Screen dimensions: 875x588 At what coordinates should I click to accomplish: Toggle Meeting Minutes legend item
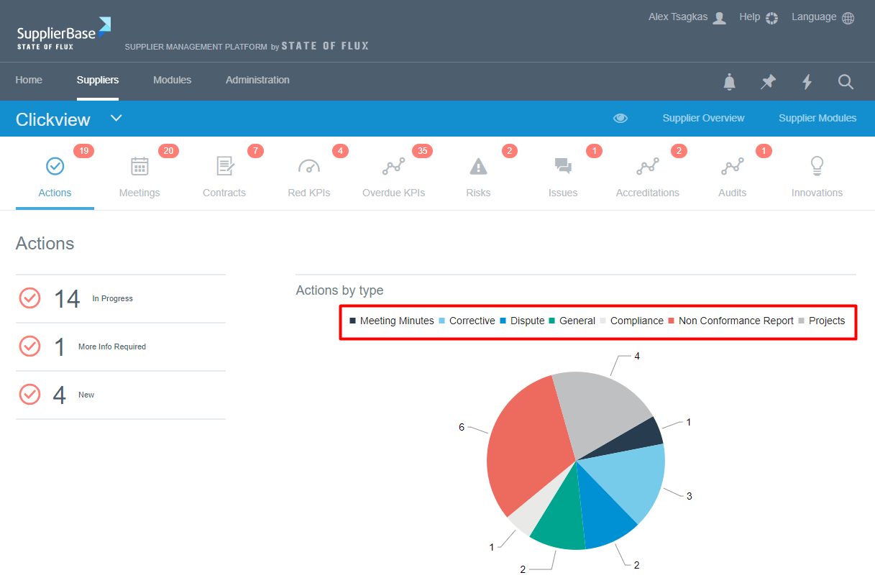click(x=392, y=321)
